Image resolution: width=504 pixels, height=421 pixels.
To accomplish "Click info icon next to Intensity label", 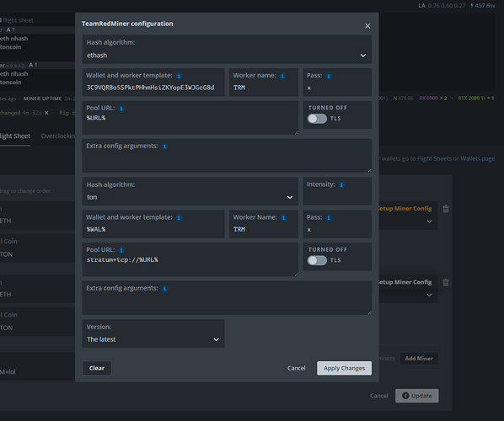I will coord(341,184).
